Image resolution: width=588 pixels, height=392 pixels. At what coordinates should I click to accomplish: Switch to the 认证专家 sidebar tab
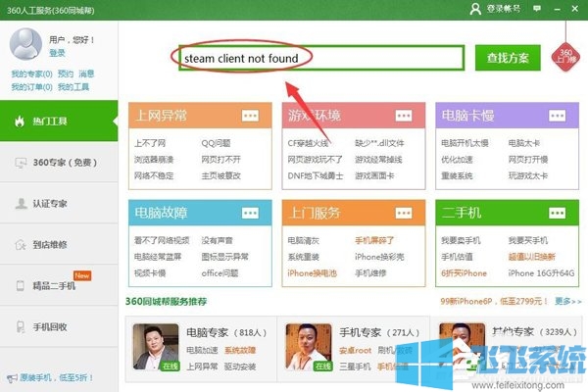coord(51,204)
